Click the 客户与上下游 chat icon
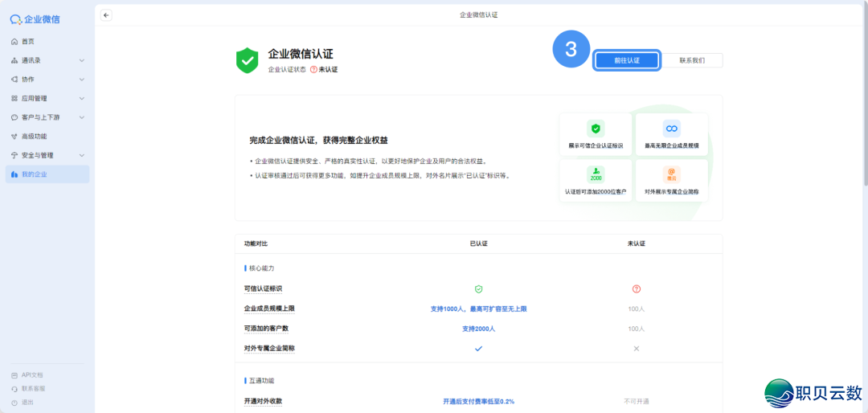The height and width of the screenshot is (413, 868). 14,117
